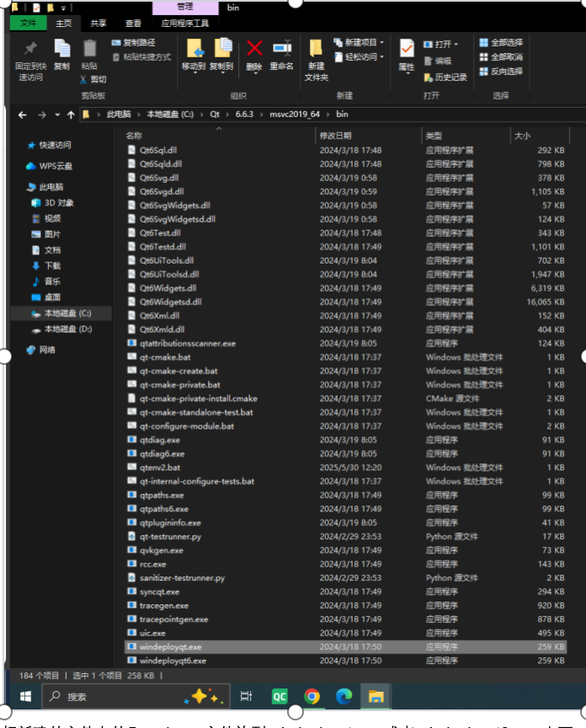This screenshot has width=586, height=728.
Task: Select the rcc.exe file
Action: 345,564
